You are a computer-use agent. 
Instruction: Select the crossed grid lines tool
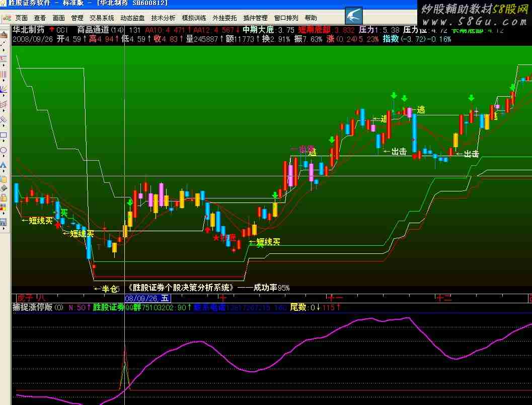click(x=4, y=118)
